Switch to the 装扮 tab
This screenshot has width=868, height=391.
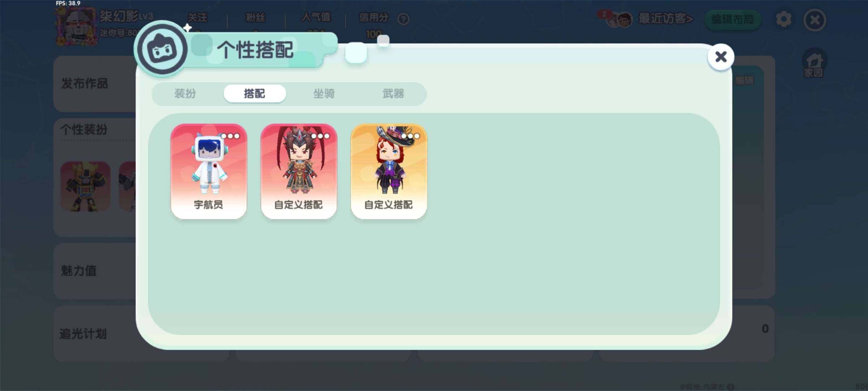[x=185, y=94]
